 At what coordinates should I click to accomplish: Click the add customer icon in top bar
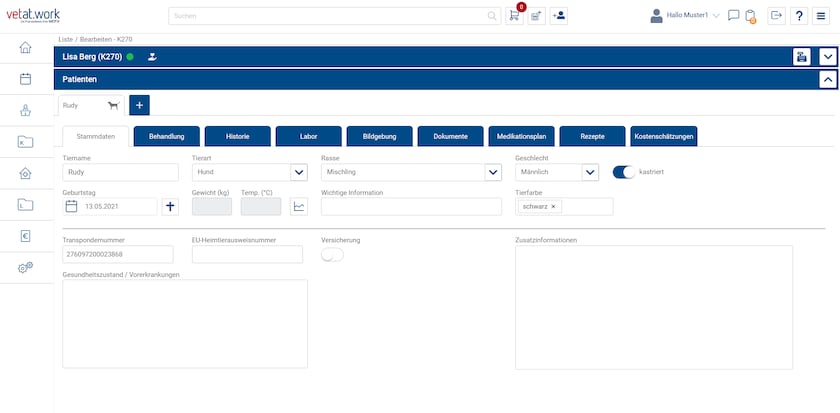click(559, 16)
